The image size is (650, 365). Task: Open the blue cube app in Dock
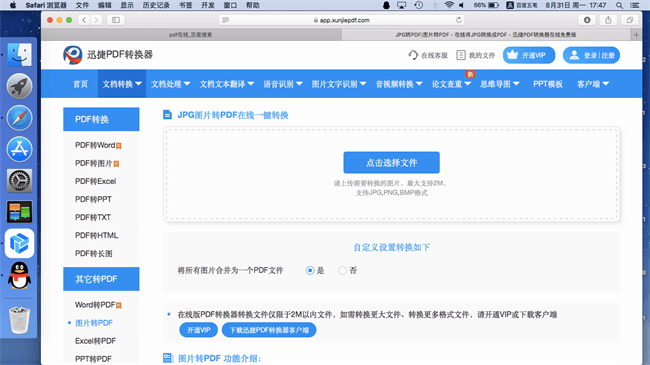tap(19, 243)
